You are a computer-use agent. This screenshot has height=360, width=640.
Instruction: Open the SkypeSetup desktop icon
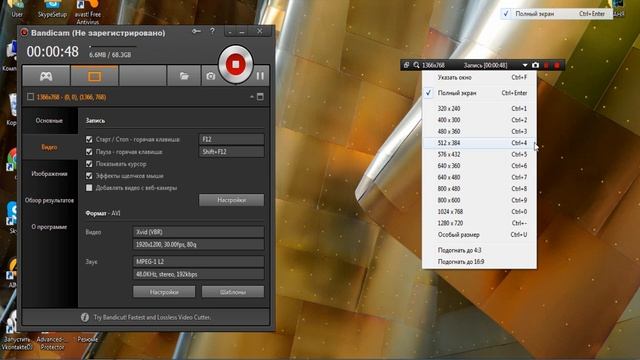(x=52, y=9)
